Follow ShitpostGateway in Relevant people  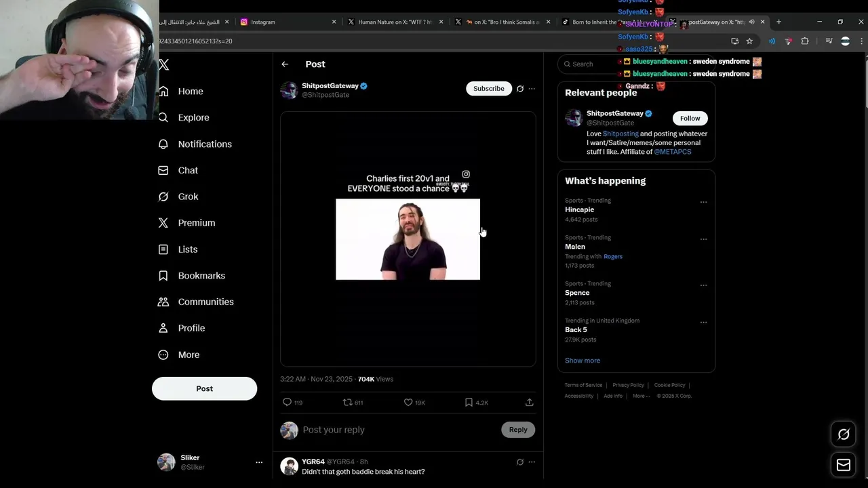pos(690,119)
